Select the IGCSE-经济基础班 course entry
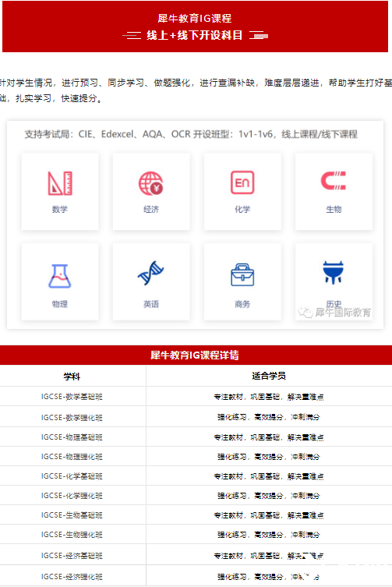Image resolution: width=392 pixels, height=587 pixels. pyautogui.click(x=72, y=556)
